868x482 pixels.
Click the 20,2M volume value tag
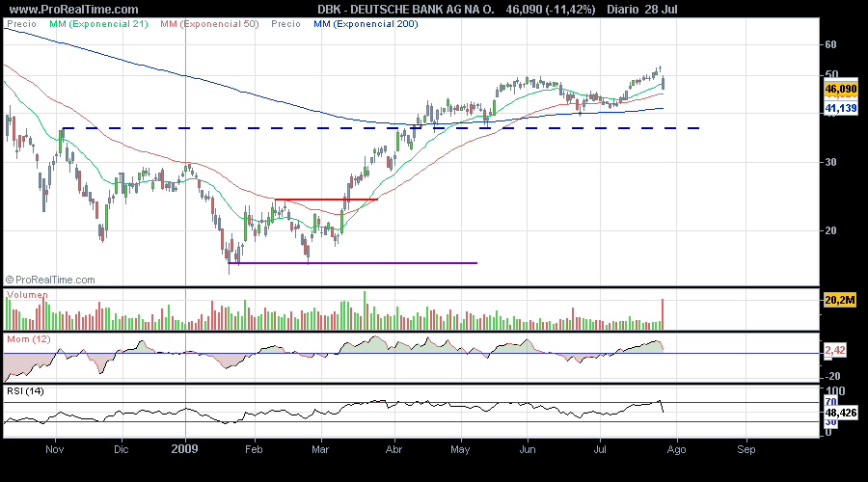click(x=840, y=300)
